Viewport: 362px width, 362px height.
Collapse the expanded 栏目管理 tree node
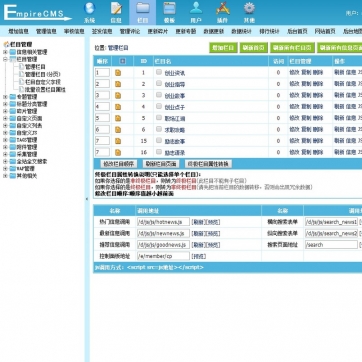5,59
